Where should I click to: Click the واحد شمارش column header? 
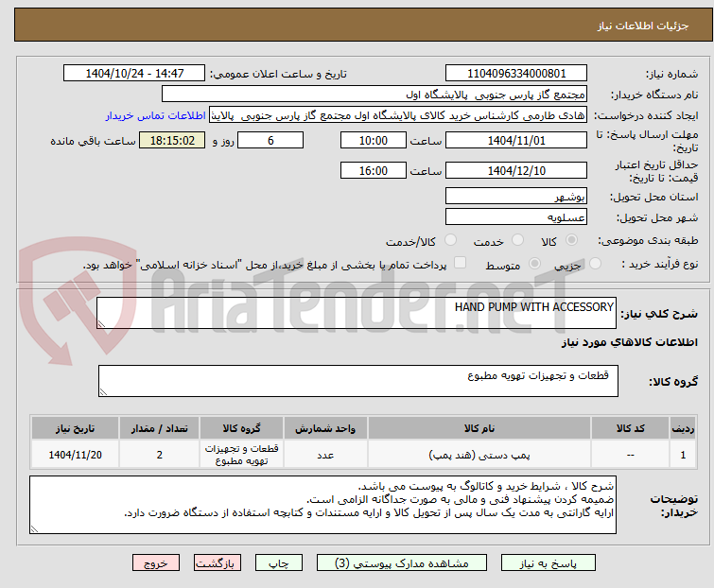tap(325, 428)
